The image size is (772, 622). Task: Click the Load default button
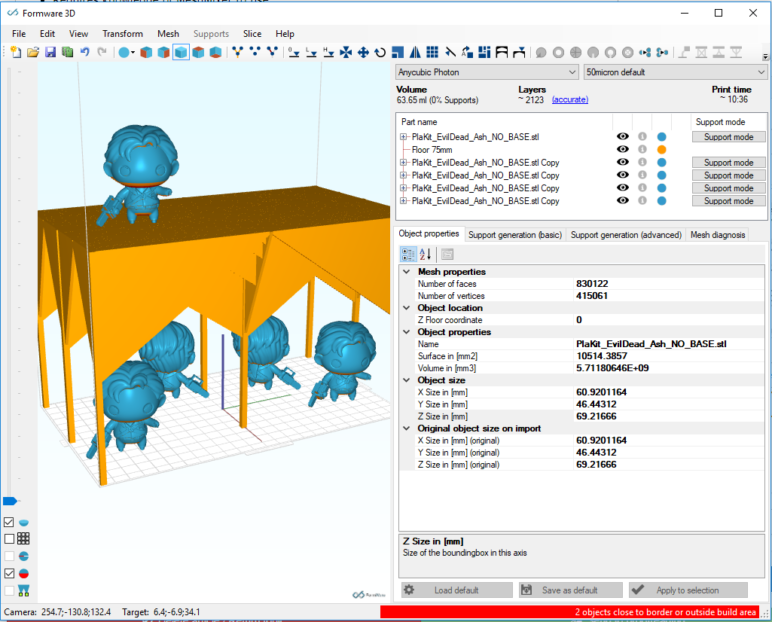(456, 590)
